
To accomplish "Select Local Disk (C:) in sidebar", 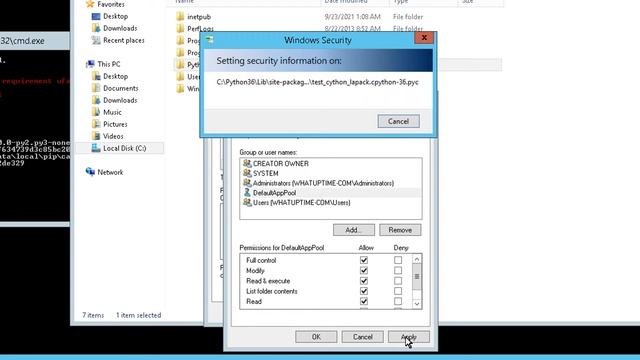I will point(124,148).
